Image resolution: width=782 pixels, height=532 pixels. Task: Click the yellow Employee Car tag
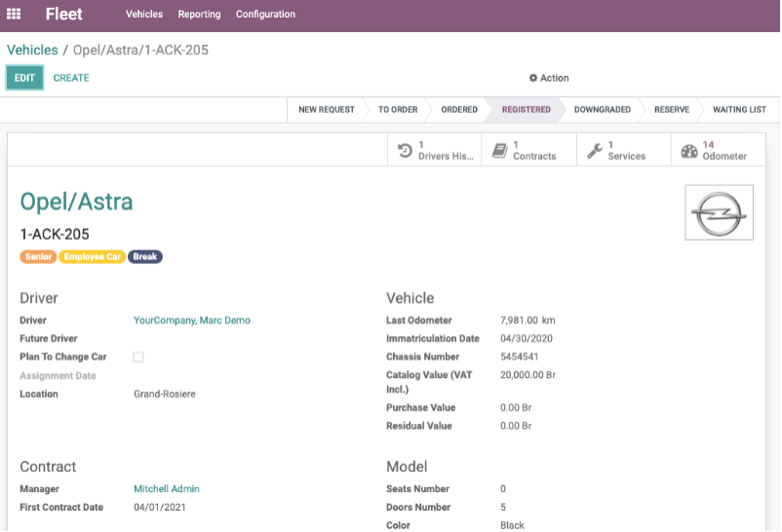tap(93, 257)
